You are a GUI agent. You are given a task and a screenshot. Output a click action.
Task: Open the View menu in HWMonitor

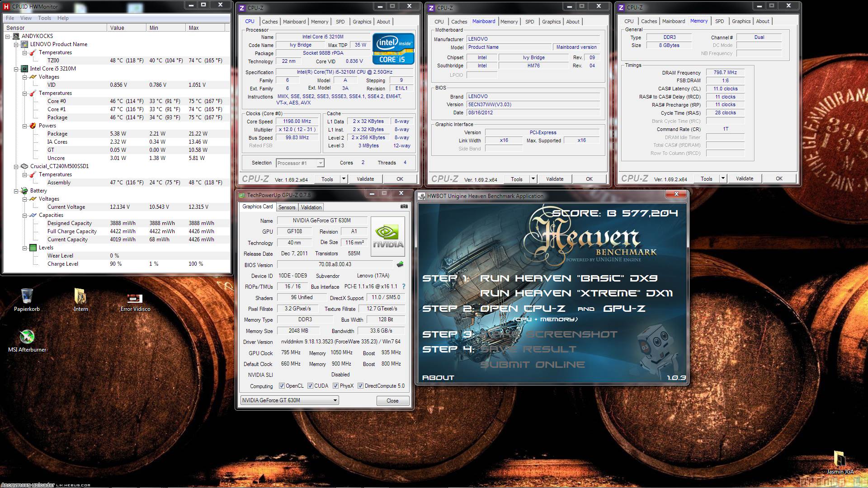click(x=26, y=18)
